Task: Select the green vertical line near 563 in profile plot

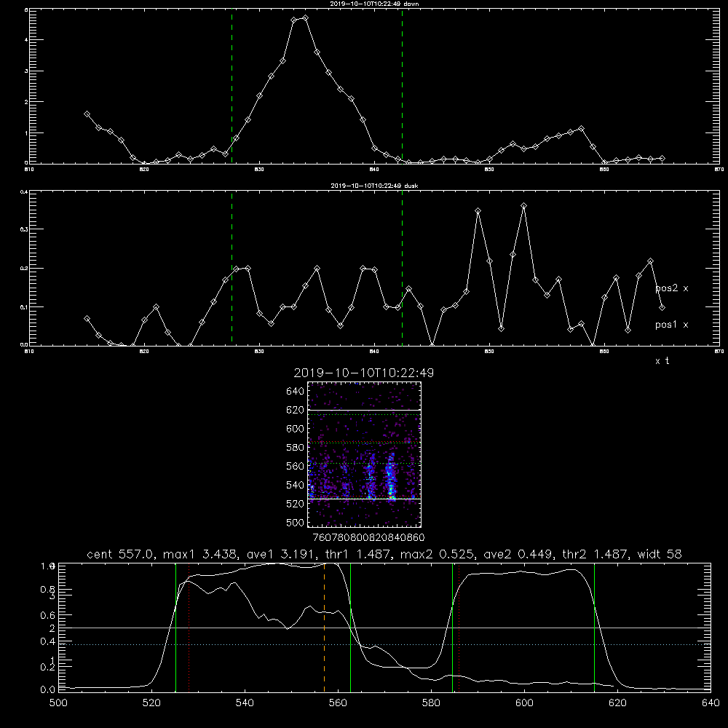Action: [x=351, y=628]
